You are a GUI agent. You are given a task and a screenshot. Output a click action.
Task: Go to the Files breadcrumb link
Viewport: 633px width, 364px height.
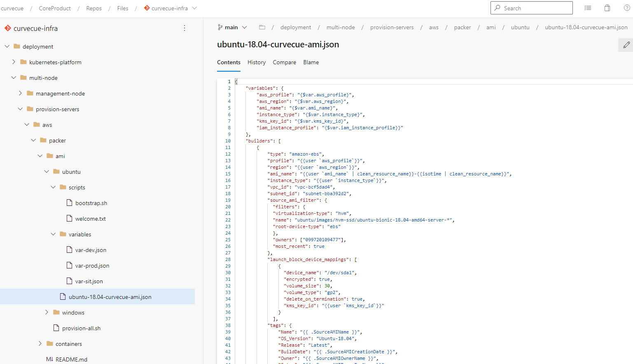point(123,8)
